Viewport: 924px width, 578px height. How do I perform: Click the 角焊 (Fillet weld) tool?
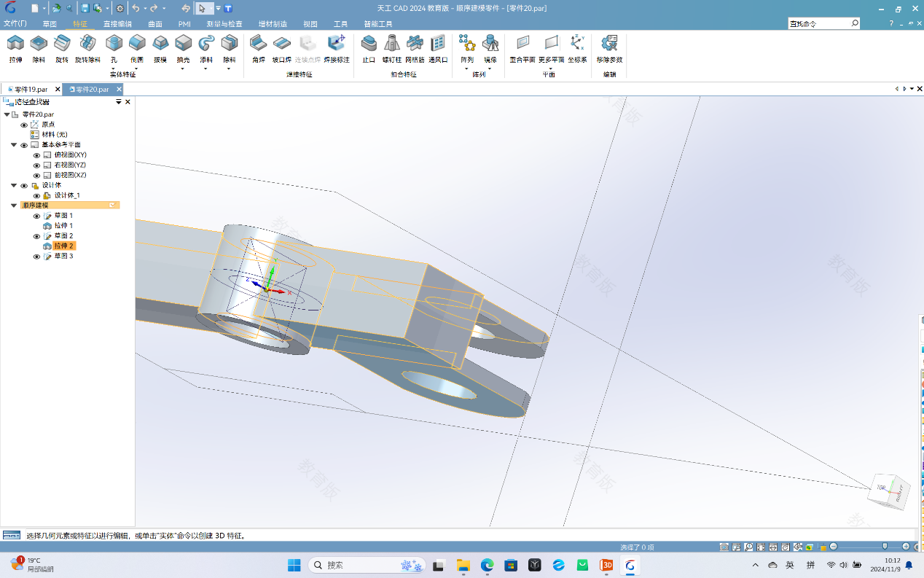pos(259,48)
